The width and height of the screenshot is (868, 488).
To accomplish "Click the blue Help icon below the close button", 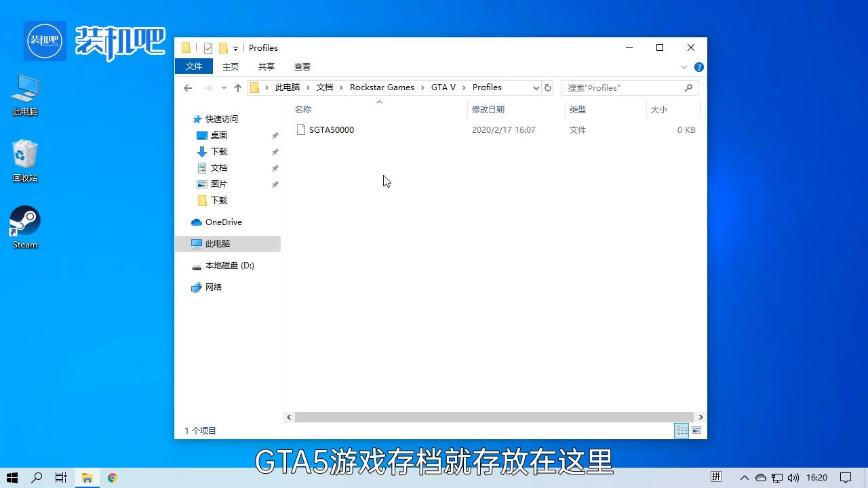I will point(698,66).
